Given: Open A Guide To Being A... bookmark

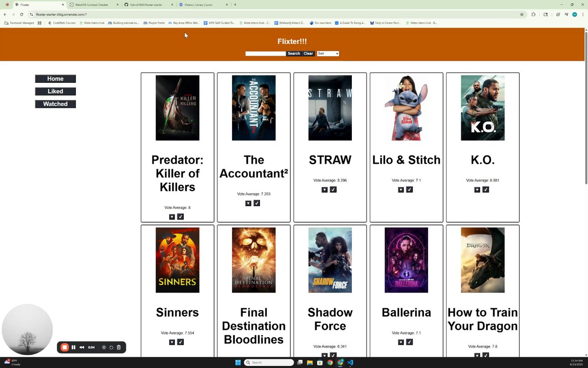Looking at the screenshot, I should (350, 23).
